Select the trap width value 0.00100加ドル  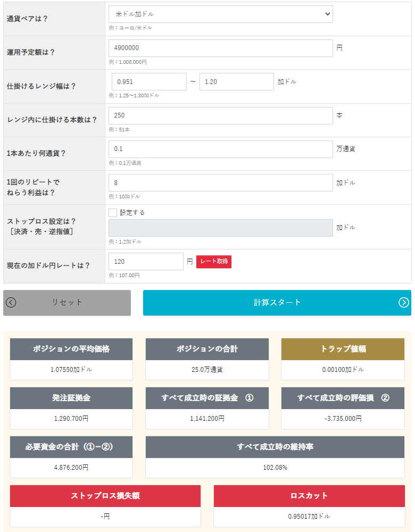pyautogui.click(x=343, y=370)
